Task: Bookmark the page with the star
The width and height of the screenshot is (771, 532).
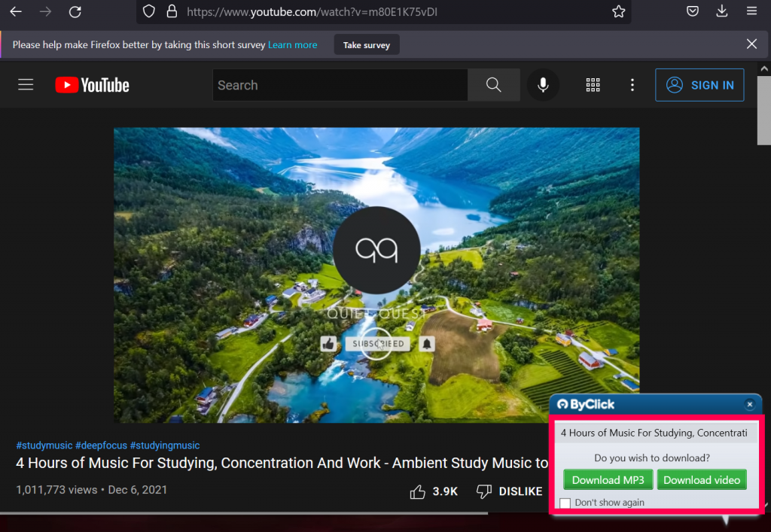Action: 618,11
